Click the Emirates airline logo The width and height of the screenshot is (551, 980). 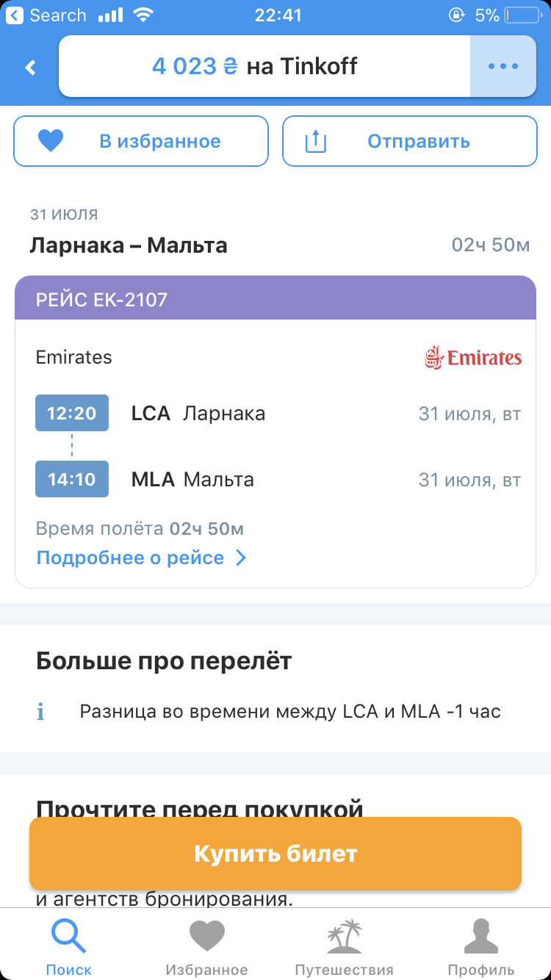tap(473, 358)
